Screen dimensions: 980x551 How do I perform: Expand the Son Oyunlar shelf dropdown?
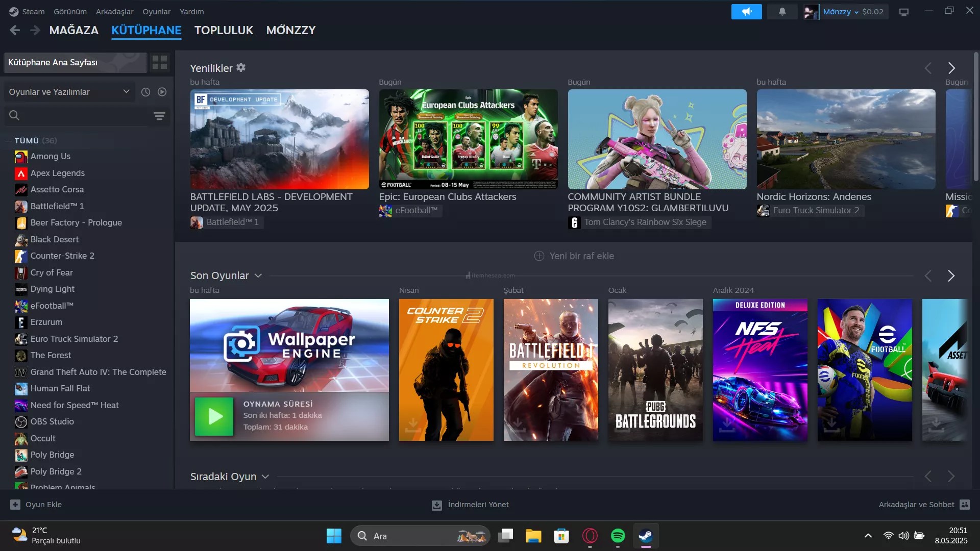pyautogui.click(x=258, y=275)
